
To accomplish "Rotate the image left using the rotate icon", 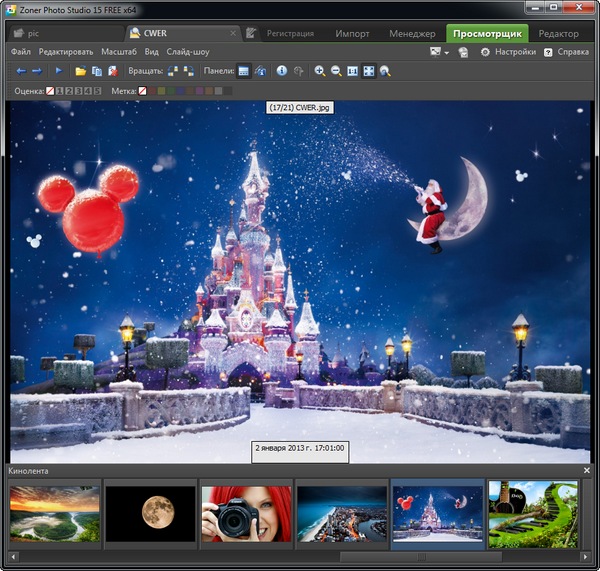I will coord(173,71).
